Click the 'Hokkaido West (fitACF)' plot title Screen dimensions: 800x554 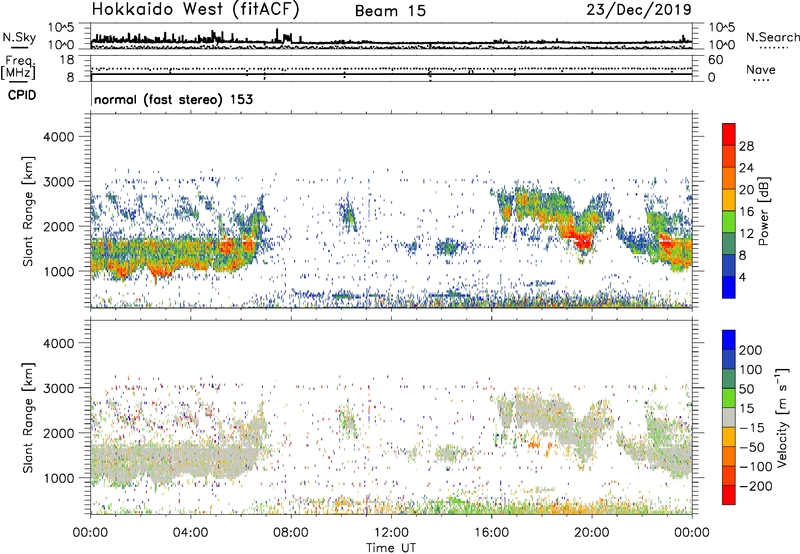coord(195,9)
